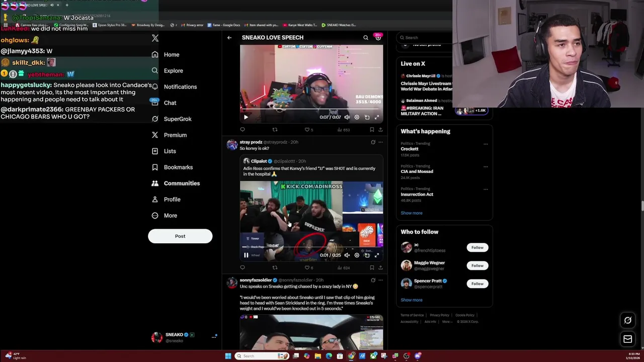644x362 pixels.
Task: Click the Adin Ross clip progress bar
Action: pos(311,247)
